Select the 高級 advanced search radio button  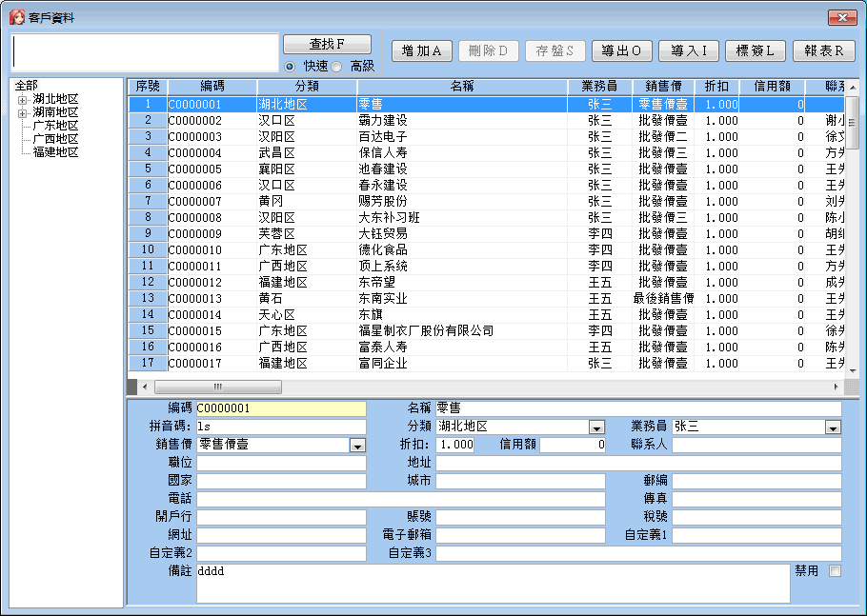pos(336,67)
